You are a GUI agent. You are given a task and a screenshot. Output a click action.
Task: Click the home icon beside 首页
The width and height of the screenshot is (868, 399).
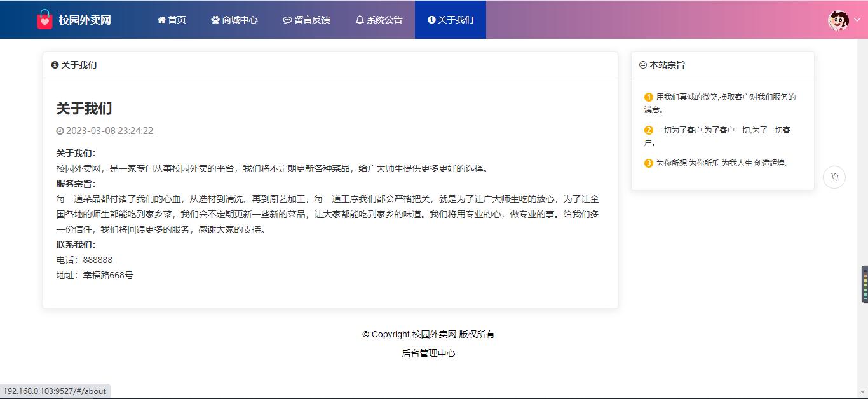tap(161, 20)
